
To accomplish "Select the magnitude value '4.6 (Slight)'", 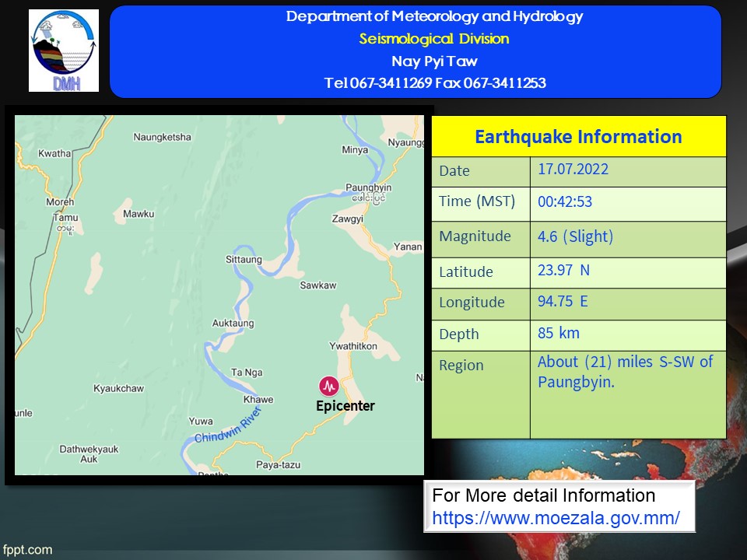I will [x=576, y=236].
